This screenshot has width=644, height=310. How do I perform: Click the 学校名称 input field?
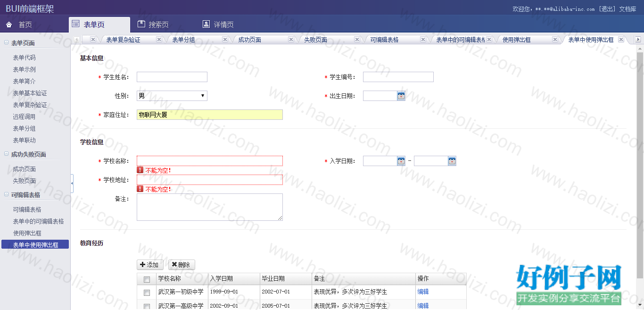[x=210, y=161]
